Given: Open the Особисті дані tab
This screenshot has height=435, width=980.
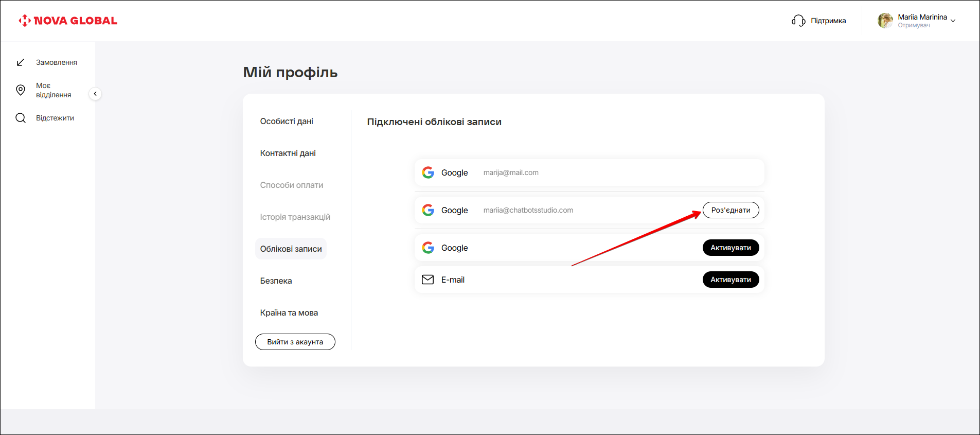Looking at the screenshot, I should (287, 121).
